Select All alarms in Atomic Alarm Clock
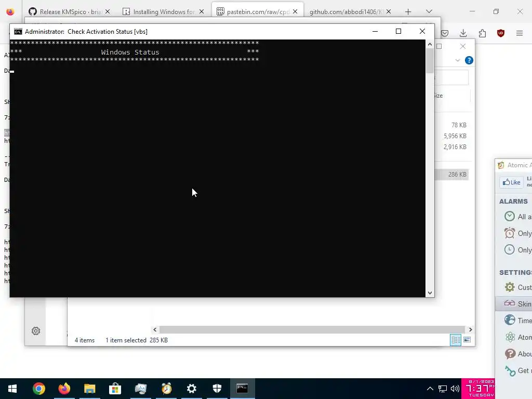The width and height of the screenshot is (532, 399). [x=518, y=217]
